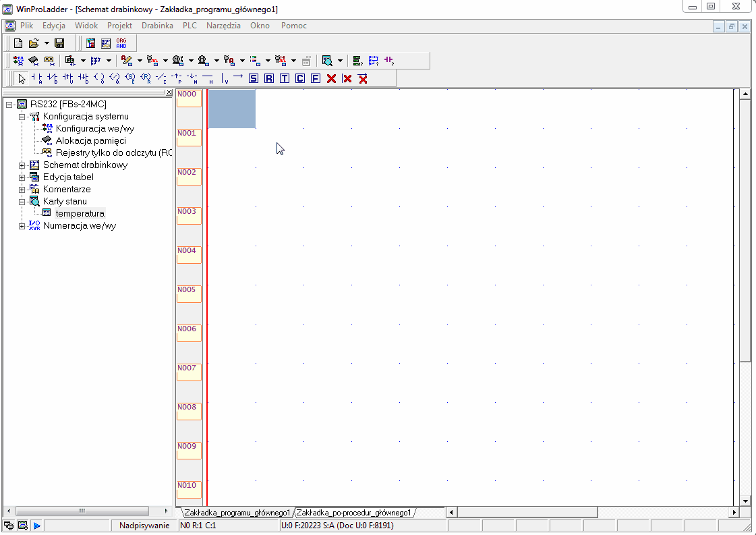The width and height of the screenshot is (756, 535).
Task: Open an existing project
Action: click(x=33, y=43)
